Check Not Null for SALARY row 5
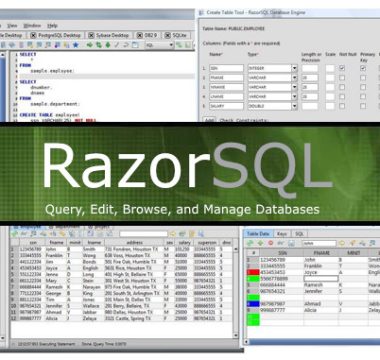The image size is (380, 360). pos(342,106)
